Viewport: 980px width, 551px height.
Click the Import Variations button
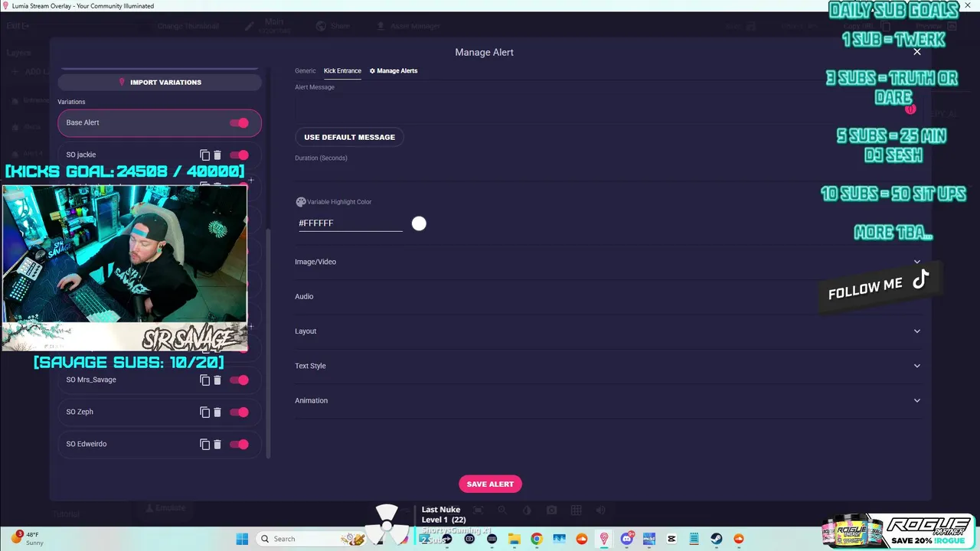159,82
